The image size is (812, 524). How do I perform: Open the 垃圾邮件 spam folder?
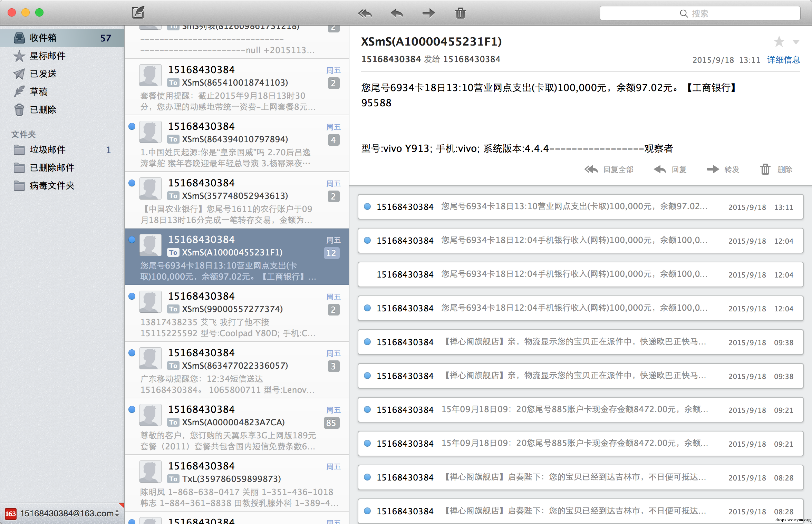[62, 149]
